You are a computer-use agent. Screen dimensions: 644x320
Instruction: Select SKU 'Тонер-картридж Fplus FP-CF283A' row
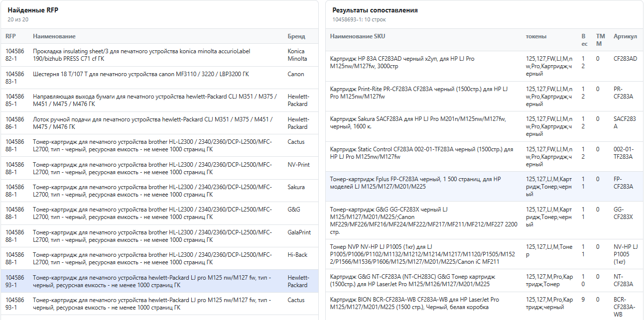point(484,187)
